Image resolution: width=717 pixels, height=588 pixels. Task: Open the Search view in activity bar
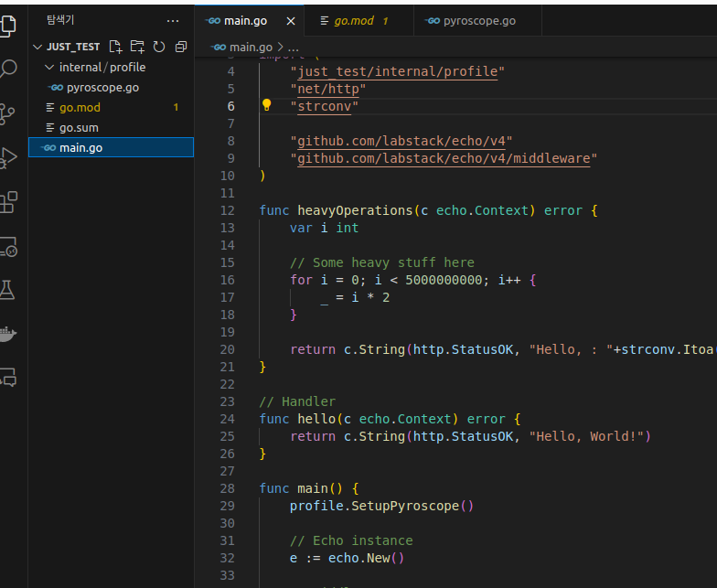pyautogui.click(x=7, y=69)
